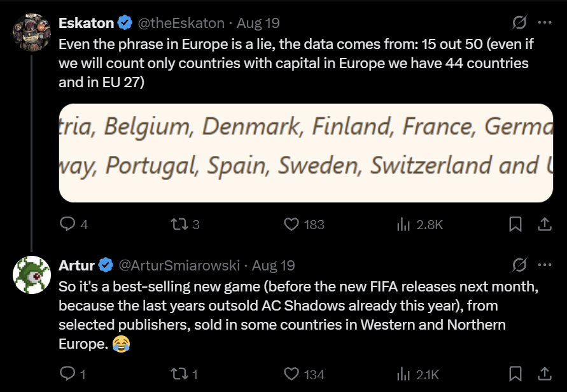
Task: Open @theEskaton profile handle link
Action: pos(181,24)
